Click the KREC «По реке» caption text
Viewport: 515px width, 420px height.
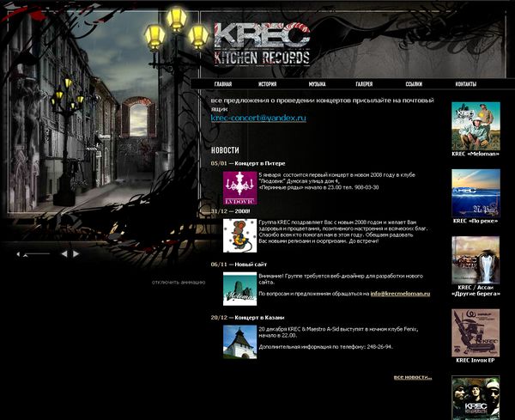476,221
